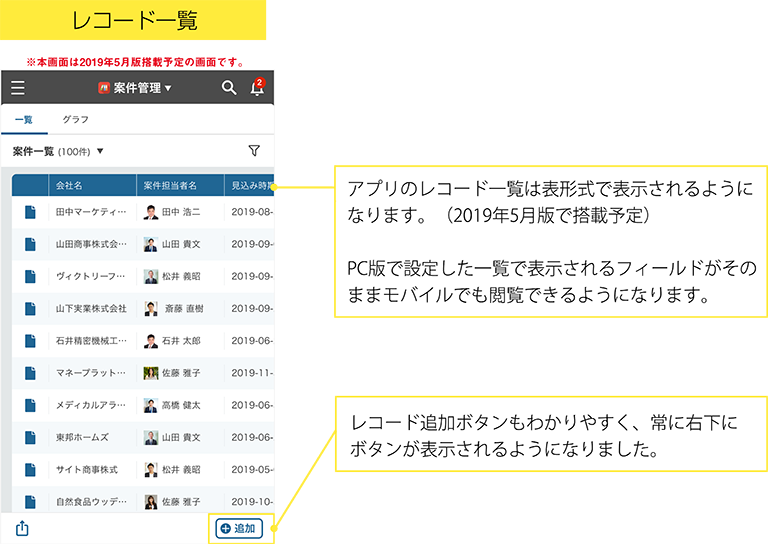
Task: Click avatar of 高橋 健太
Action: point(151,405)
